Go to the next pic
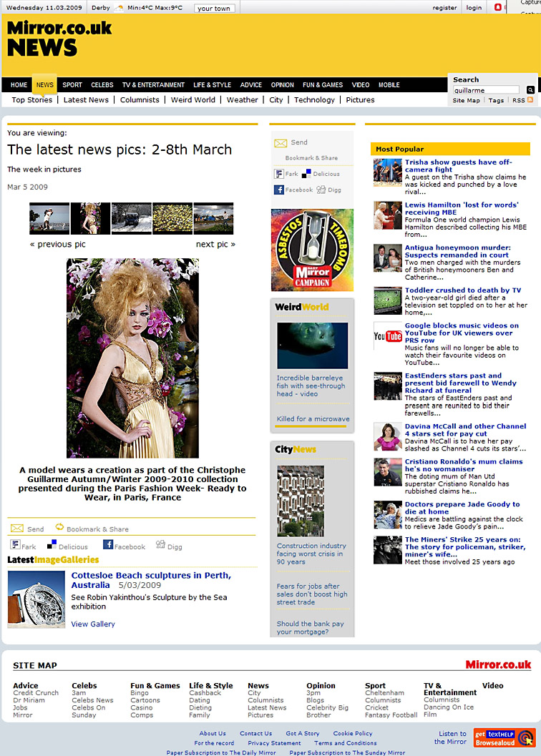 [215, 245]
